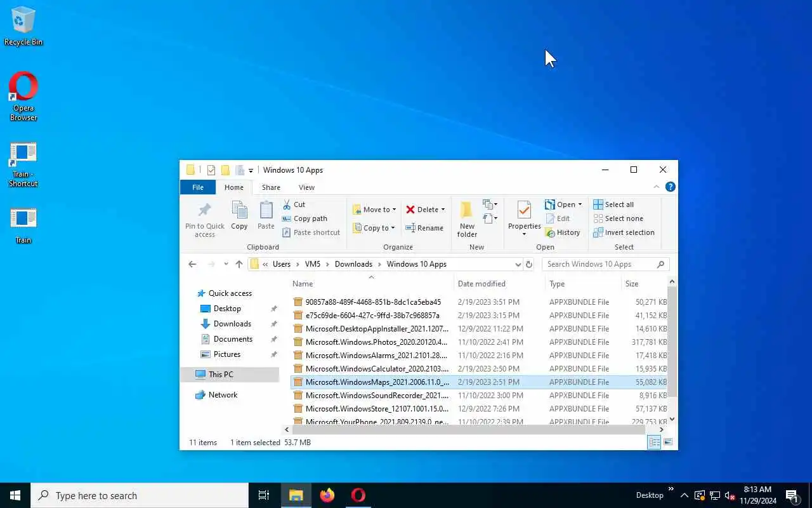Image resolution: width=812 pixels, height=508 pixels.
Task: Sort by the Type column header
Action: [584, 284]
